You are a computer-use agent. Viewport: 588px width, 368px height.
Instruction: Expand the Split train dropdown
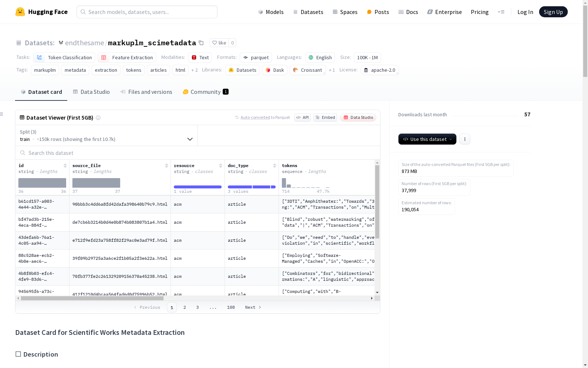pyautogui.click(x=107, y=135)
